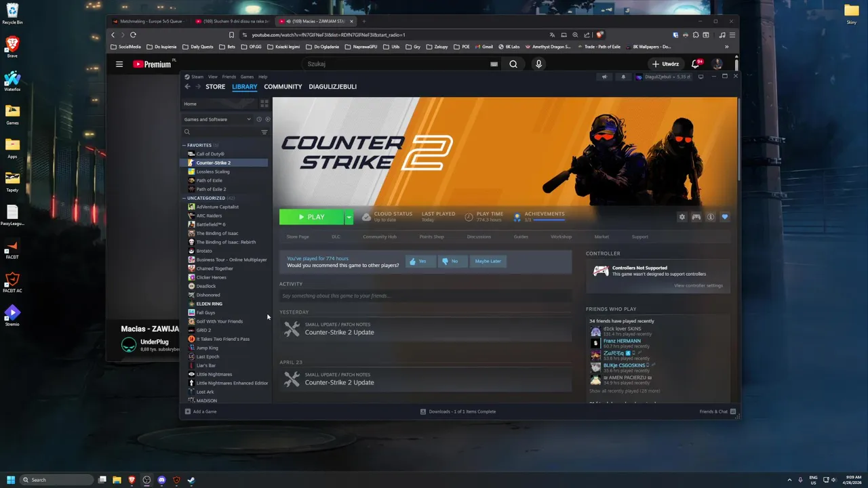This screenshot has height=488, width=868.
Task: Open YouTube notifications bell
Action: click(695, 64)
